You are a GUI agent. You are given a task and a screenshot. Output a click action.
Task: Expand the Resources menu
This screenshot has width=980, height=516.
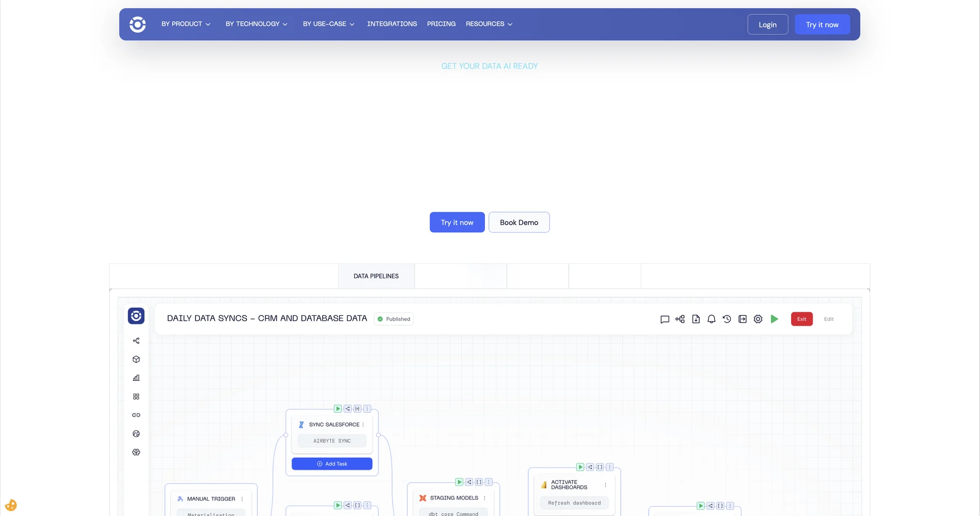click(x=489, y=24)
